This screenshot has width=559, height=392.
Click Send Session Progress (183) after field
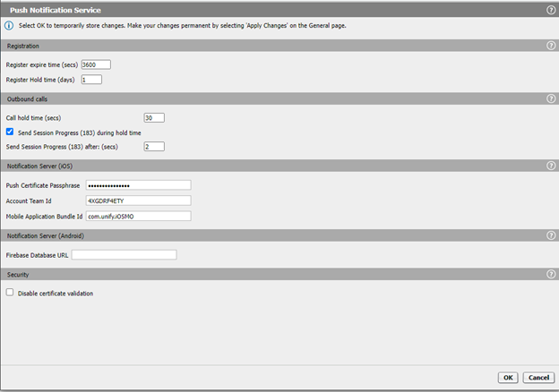coord(154,147)
